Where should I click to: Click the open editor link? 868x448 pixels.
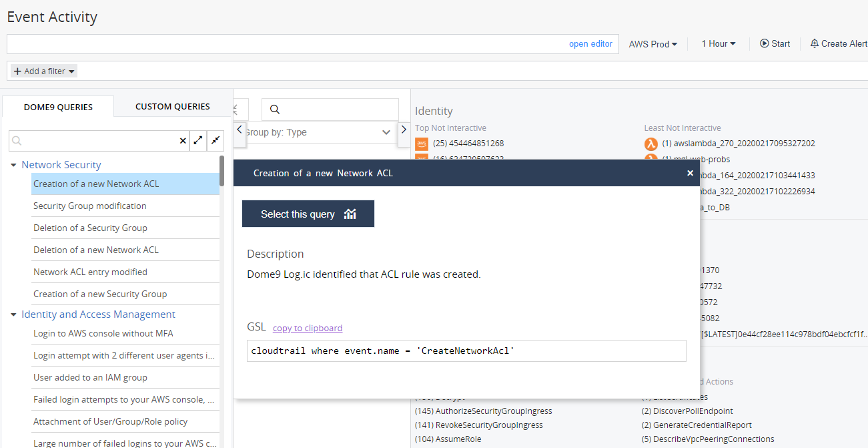[x=590, y=44]
